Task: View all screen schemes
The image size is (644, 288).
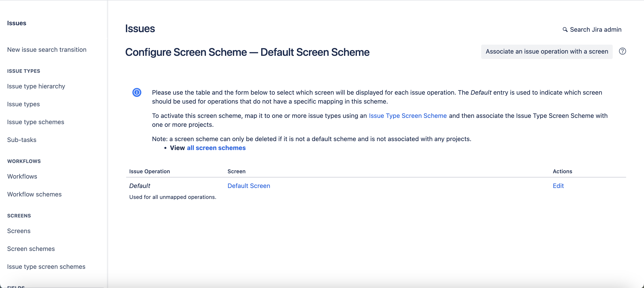Action: pyautogui.click(x=216, y=148)
